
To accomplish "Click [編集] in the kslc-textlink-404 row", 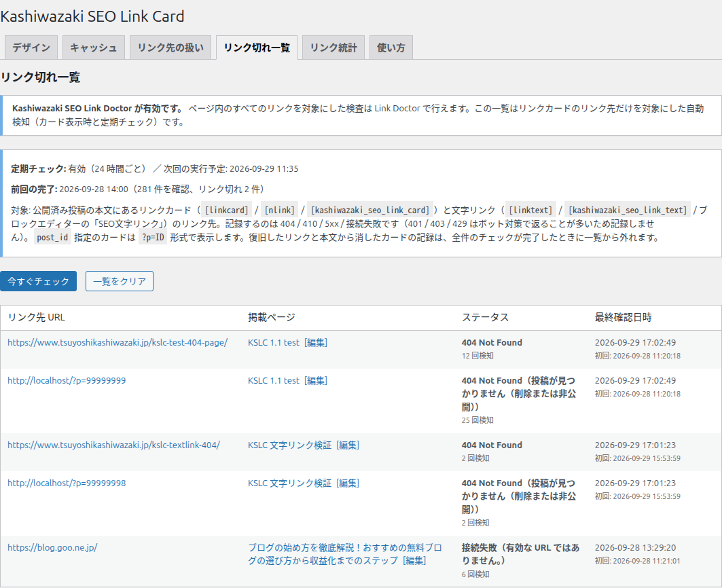I will point(348,445).
